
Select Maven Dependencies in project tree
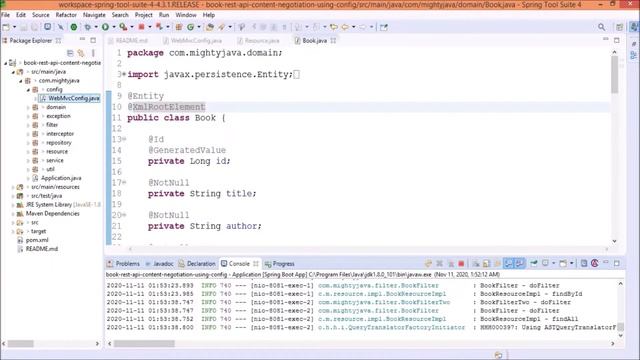point(48,213)
